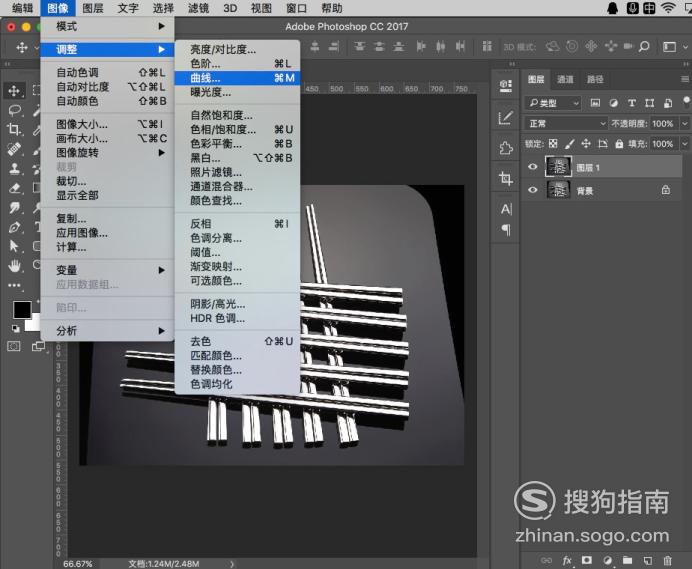Screen dimensions: 692x569
Task: Choose 自动色调 menu item
Action: tap(107, 72)
